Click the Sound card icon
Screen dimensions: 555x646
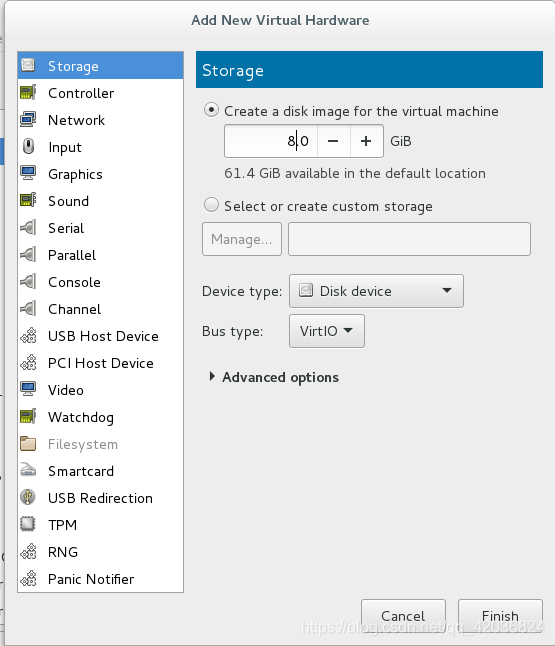click(28, 201)
